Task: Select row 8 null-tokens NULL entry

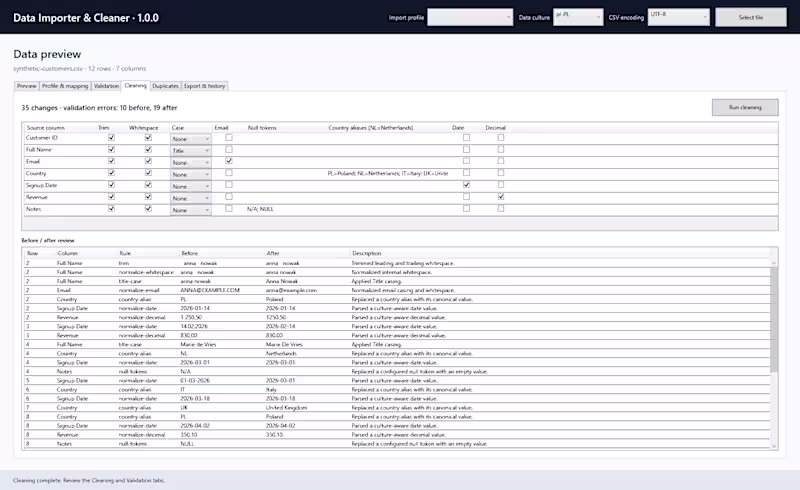Action: tap(396, 444)
